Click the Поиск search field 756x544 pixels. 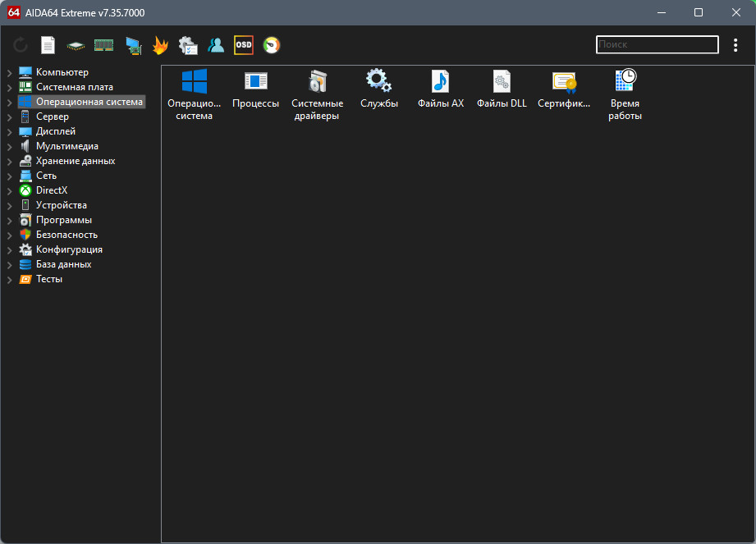point(657,44)
